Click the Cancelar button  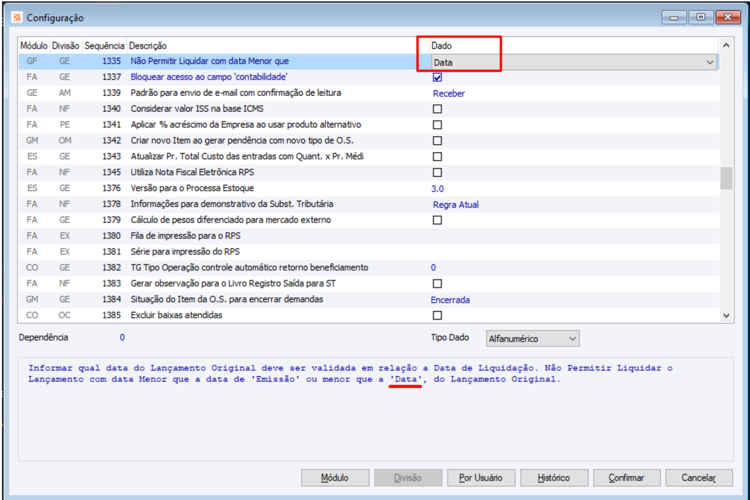[699, 478]
